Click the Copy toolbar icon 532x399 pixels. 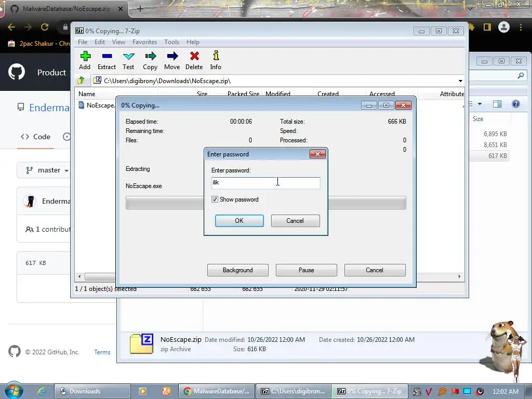(150, 56)
